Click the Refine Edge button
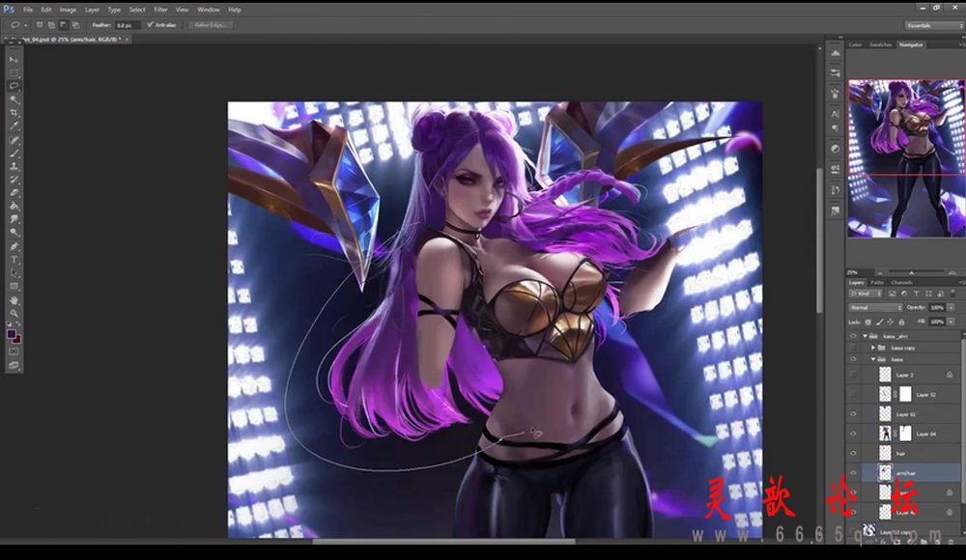The image size is (966, 560). click(210, 25)
